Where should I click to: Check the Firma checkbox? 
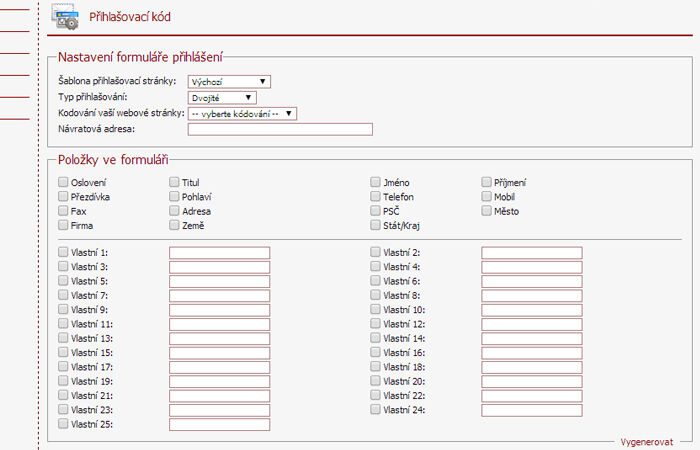coord(63,225)
